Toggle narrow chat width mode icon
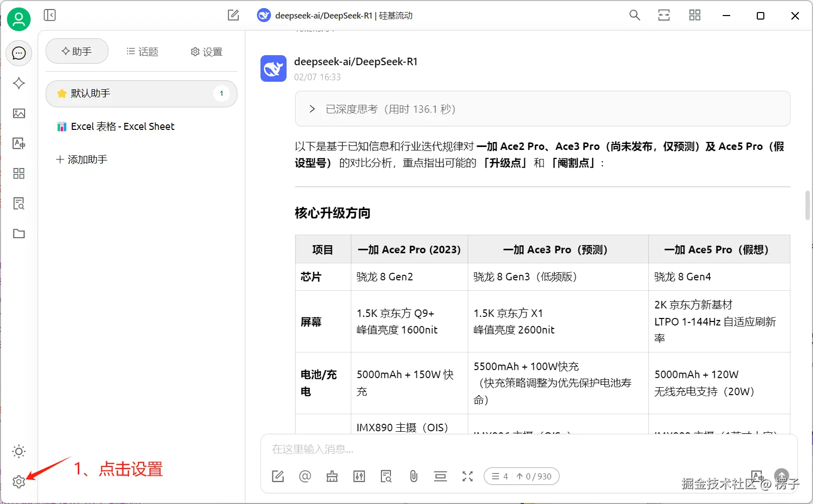 664,15
